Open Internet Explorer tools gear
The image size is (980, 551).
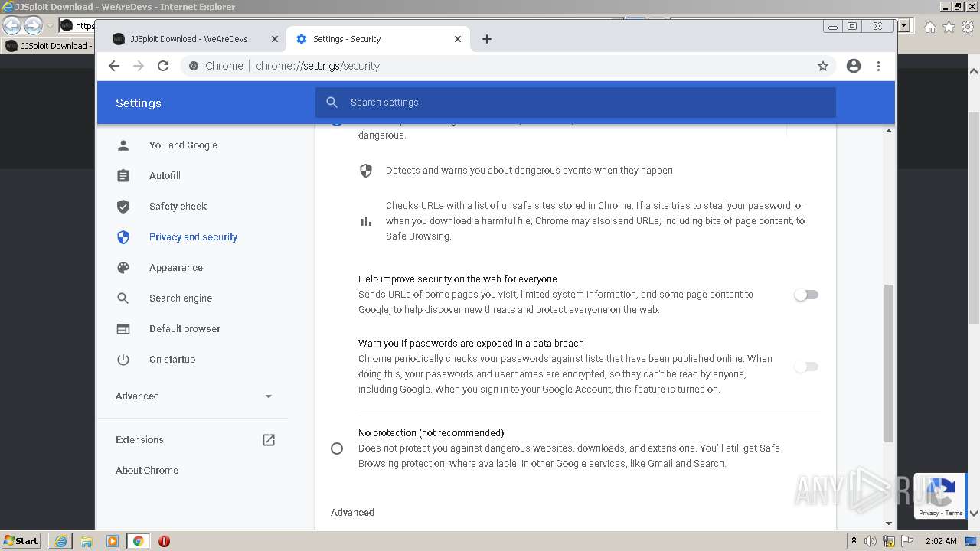pyautogui.click(x=968, y=27)
